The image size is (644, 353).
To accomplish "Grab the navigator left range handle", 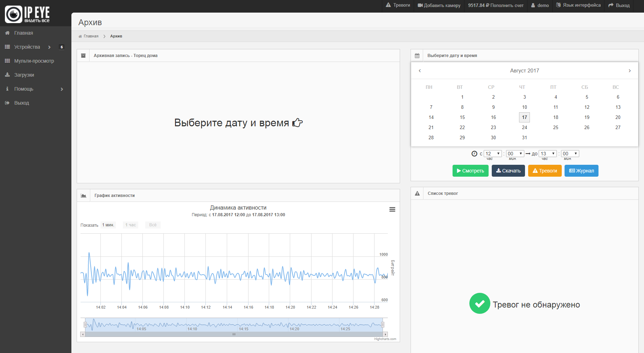I will point(85,325).
